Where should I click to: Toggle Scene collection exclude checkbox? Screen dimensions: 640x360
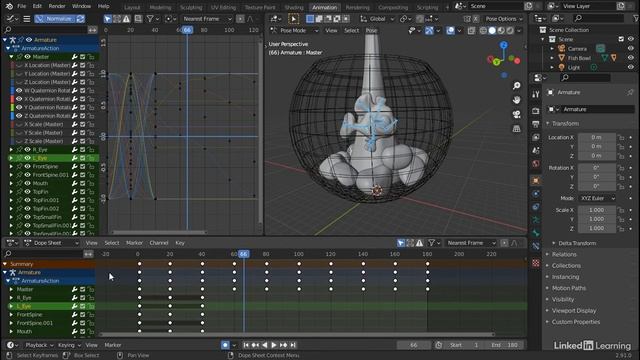pos(621,39)
